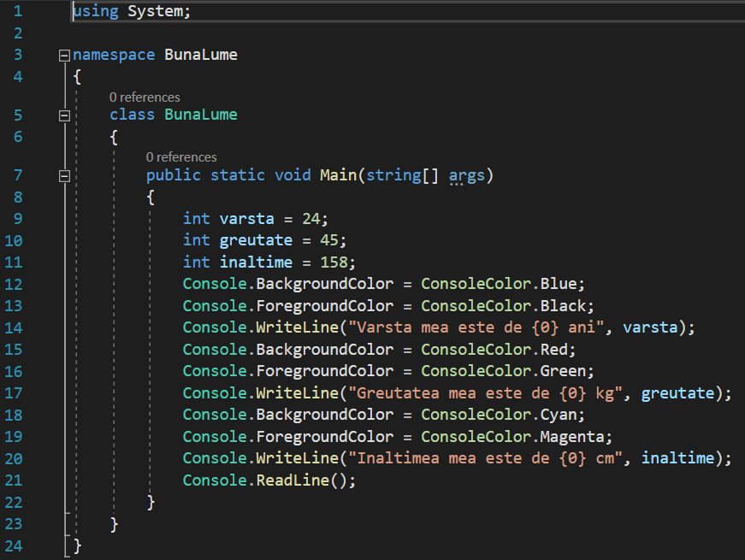This screenshot has height=560, width=745.
Task: Click the value 45 on line 10
Action: pos(329,240)
